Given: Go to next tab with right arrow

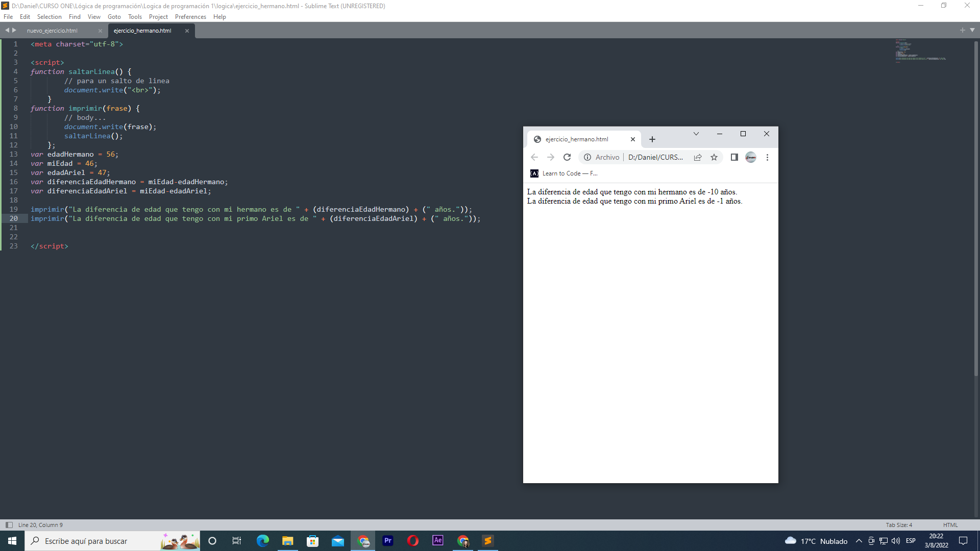Looking at the screenshot, I should [x=14, y=30].
